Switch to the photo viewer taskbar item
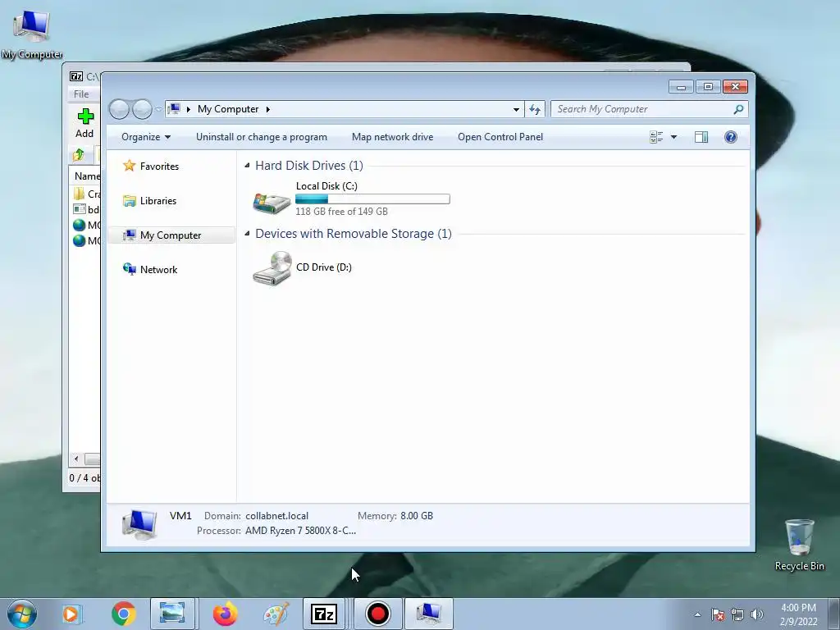This screenshot has height=630, width=840. tap(172, 614)
